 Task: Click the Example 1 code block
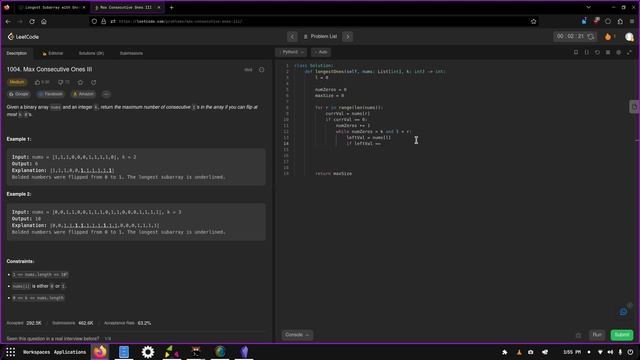pos(136,167)
